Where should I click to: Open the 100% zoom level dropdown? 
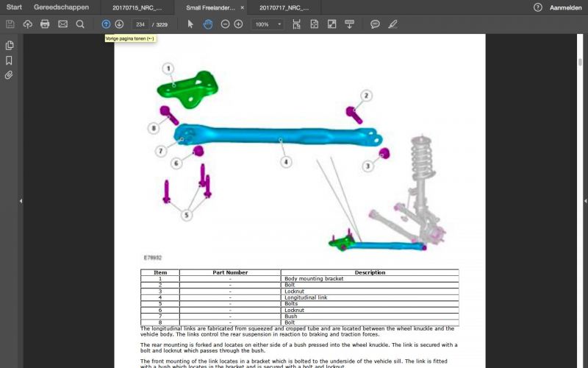pyautogui.click(x=268, y=24)
